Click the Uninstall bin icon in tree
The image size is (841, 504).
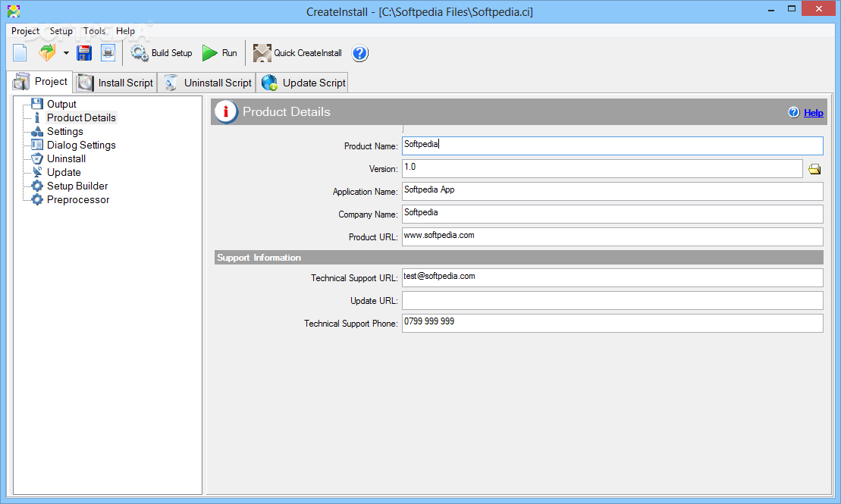click(x=37, y=158)
